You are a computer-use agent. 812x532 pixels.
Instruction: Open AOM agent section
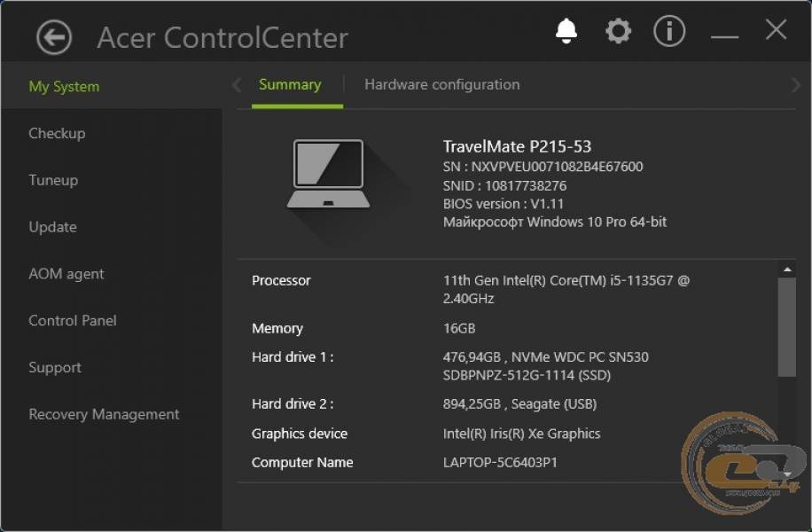pyautogui.click(x=66, y=273)
